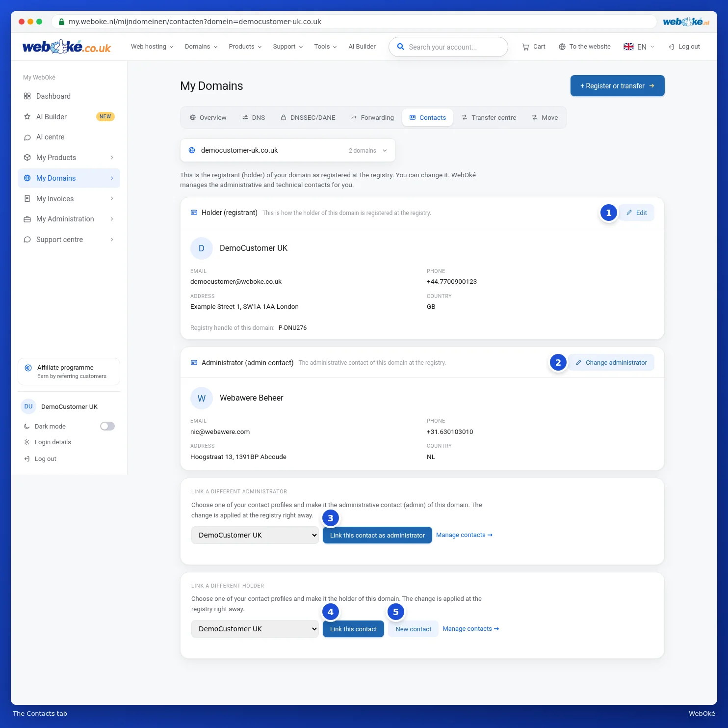Click the WebOké.co.uk logo
The height and width of the screenshot is (728, 728).
point(67,47)
